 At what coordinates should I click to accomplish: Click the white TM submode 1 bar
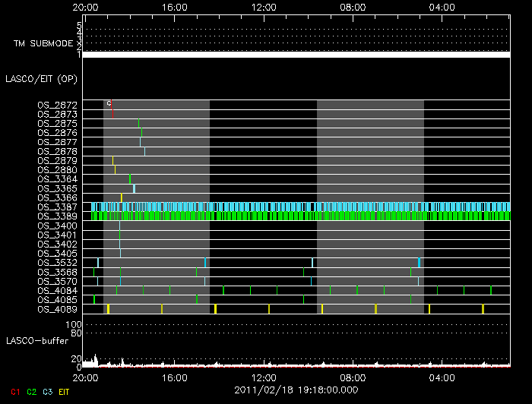click(296, 55)
